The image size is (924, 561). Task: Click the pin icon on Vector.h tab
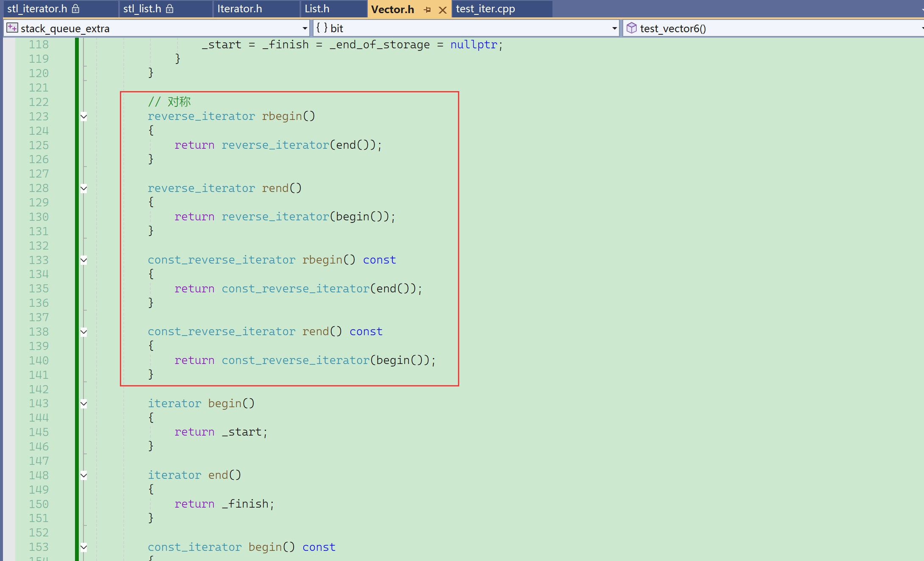427,9
